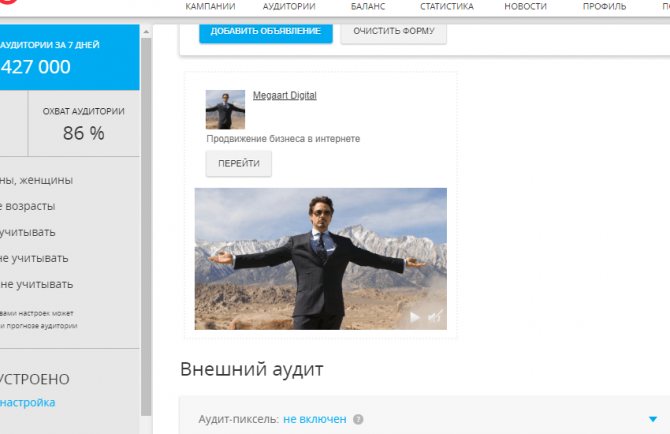Click the large ad video preview
670x434 pixels.
tap(320, 259)
